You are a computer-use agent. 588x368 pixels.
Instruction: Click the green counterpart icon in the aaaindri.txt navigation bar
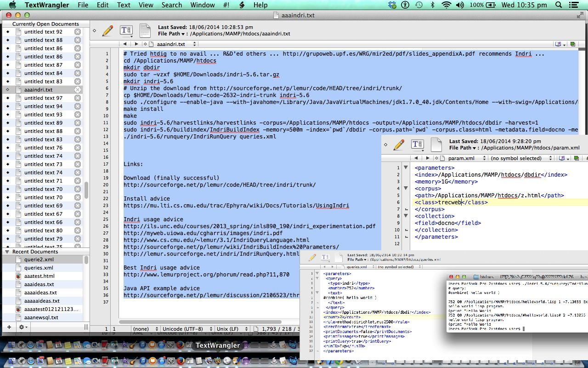tap(572, 44)
